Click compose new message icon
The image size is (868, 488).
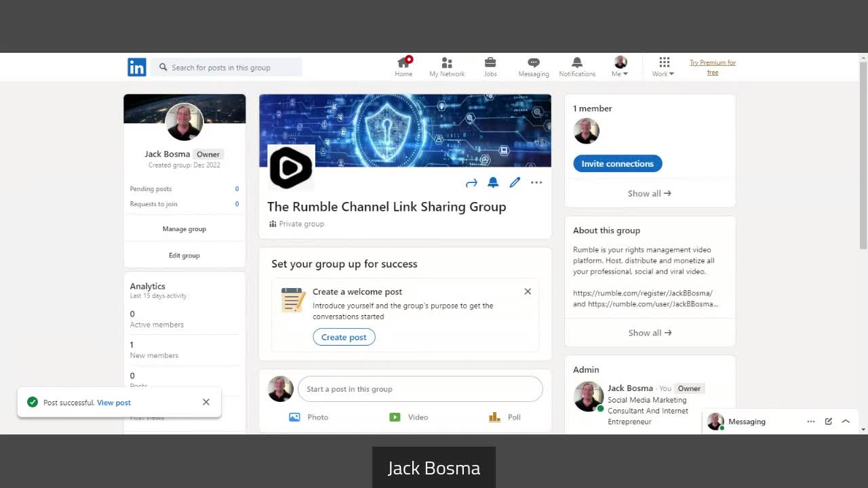pos(828,422)
